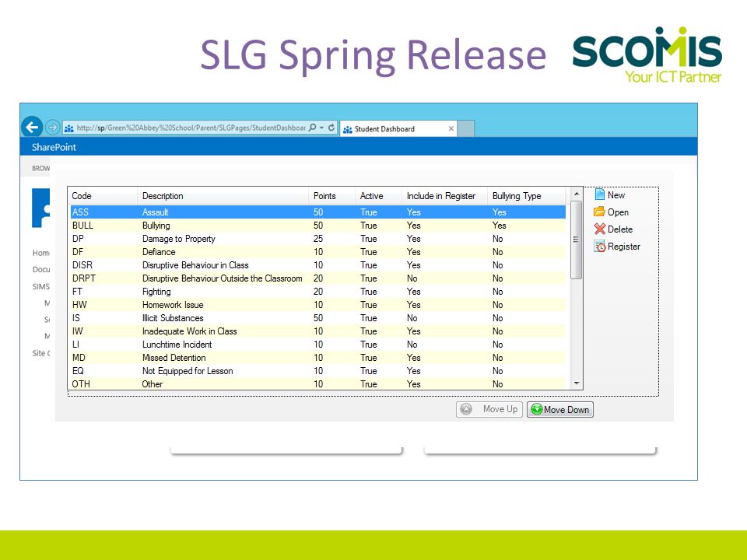Select the Other row
This screenshot has width=747, height=560.
tap(317, 383)
